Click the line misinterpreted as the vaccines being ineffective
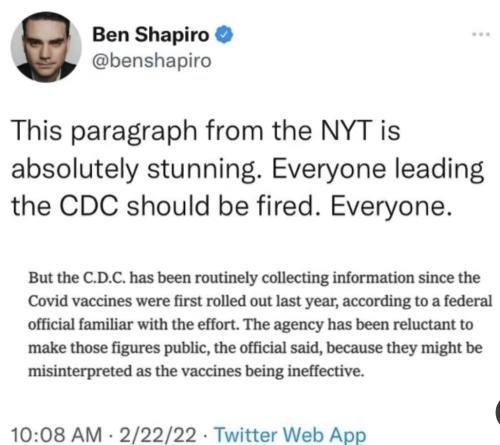Image resolution: width=500 pixels, height=445 pixels. 196,371
